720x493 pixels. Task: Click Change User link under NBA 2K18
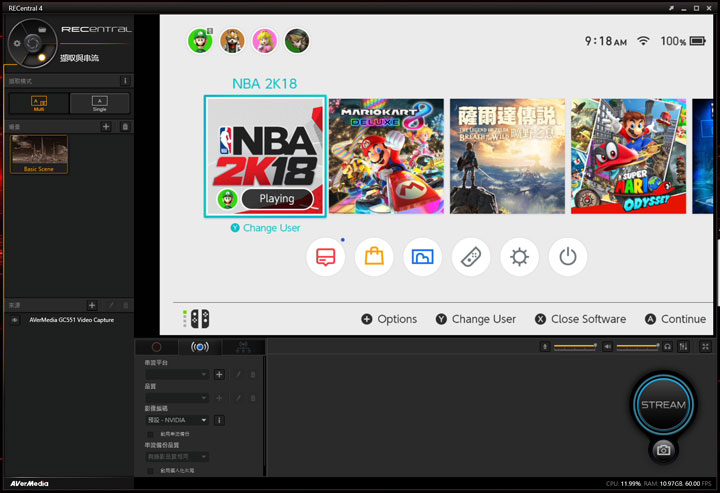(265, 228)
